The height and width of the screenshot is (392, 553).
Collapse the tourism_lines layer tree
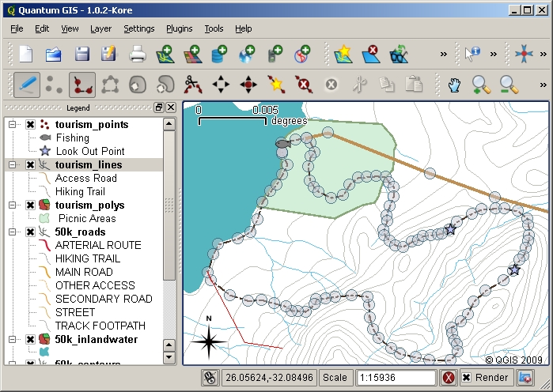(x=13, y=165)
